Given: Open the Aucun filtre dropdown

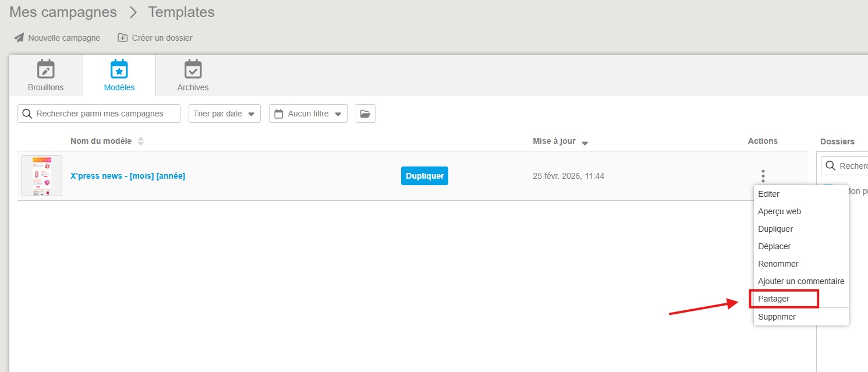Looking at the screenshot, I should pos(308,114).
